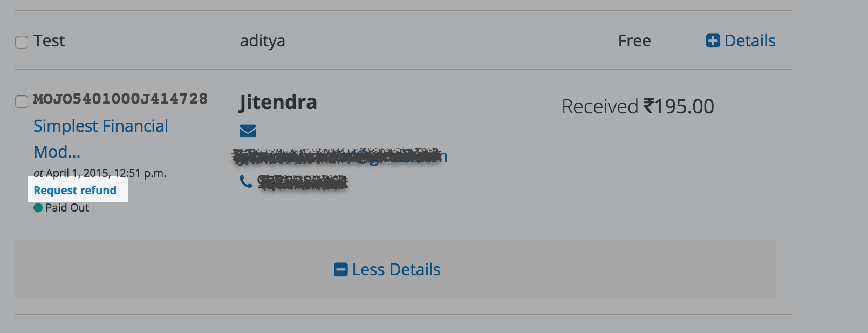Viewport: 868px width, 333px height.
Task: Click the Received ₹195.00 amount
Action: [x=638, y=107]
